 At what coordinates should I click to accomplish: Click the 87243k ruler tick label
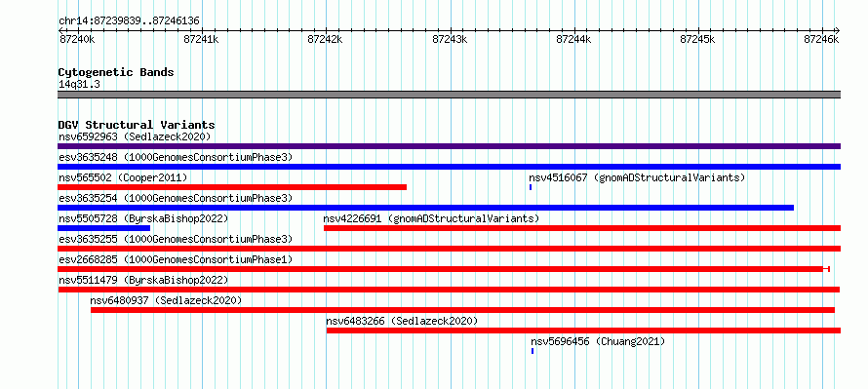(450, 39)
